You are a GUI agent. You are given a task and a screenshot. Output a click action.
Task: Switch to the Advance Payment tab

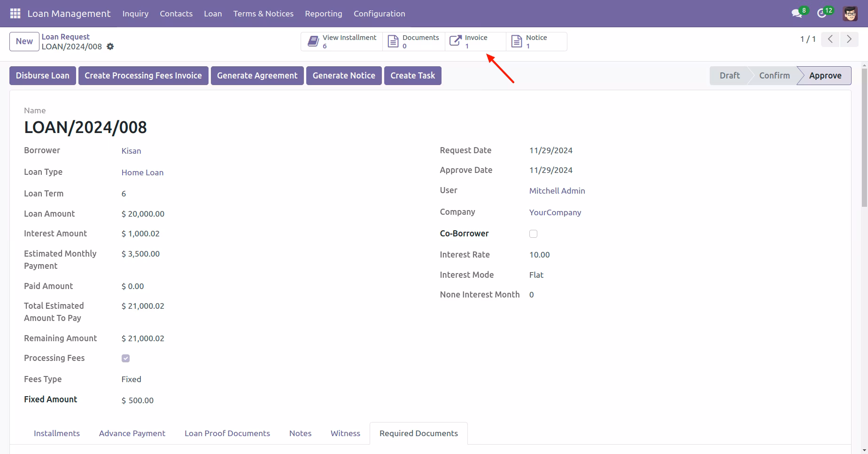[x=132, y=433]
